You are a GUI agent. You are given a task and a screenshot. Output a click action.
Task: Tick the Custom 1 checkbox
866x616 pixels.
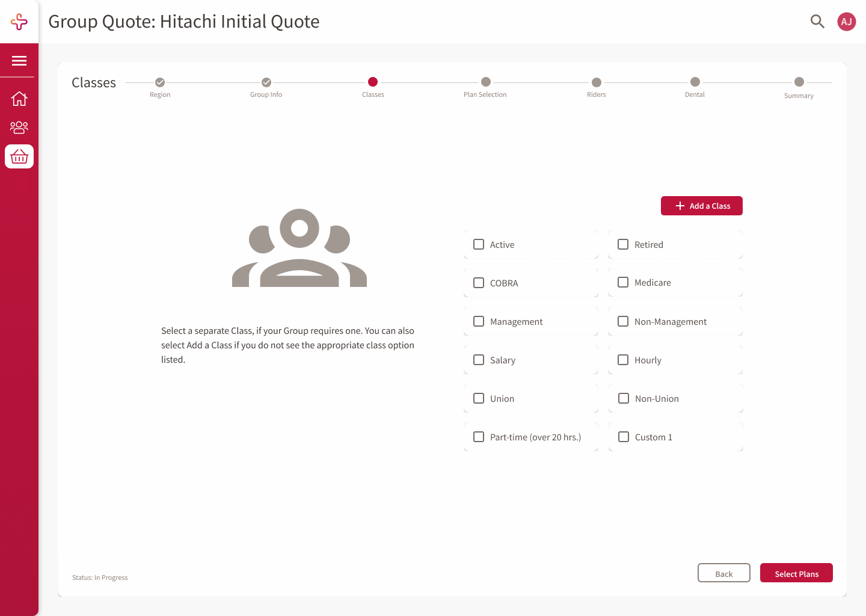tap(624, 437)
